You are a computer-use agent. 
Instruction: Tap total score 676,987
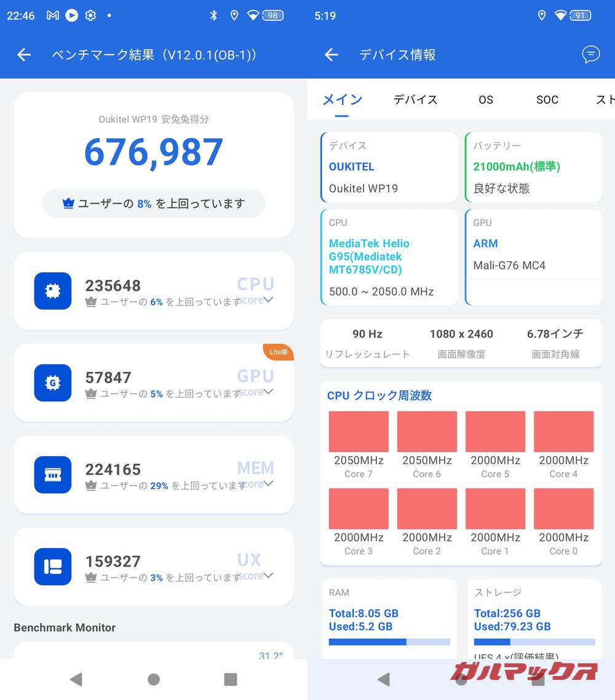(x=154, y=152)
